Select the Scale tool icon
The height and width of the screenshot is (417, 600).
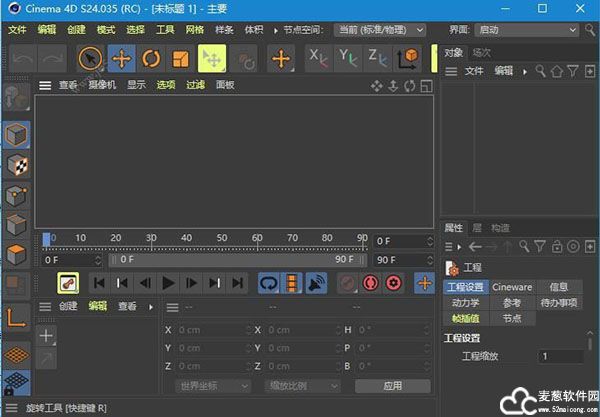click(181, 58)
